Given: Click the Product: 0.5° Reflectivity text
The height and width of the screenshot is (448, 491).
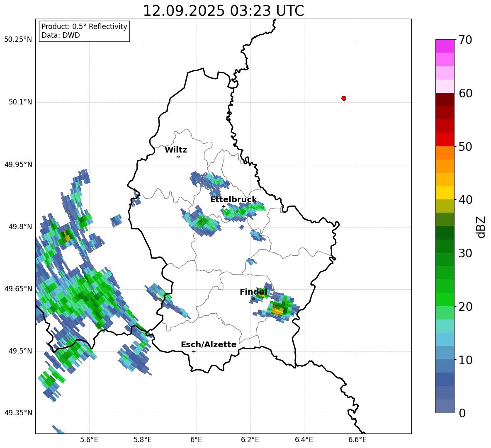Looking at the screenshot, I should click(x=84, y=26).
